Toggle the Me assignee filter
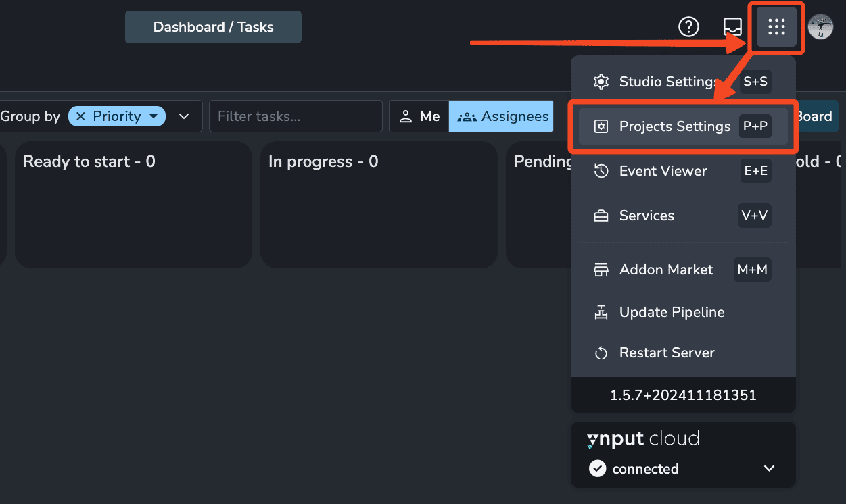The height and width of the screenshot is (504, 846). [419, 116]
